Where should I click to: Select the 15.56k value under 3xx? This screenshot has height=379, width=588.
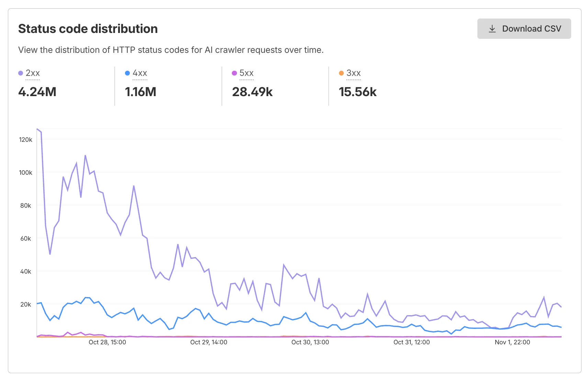358,92
